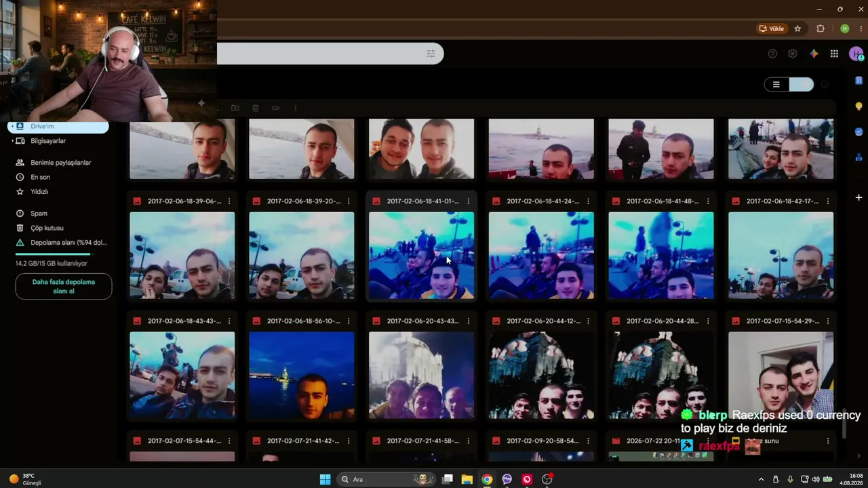Image resolution: width=868 pixels, height=488 pixels.
Task: Open Google Tasks side panel
Action: pos(859,131)
